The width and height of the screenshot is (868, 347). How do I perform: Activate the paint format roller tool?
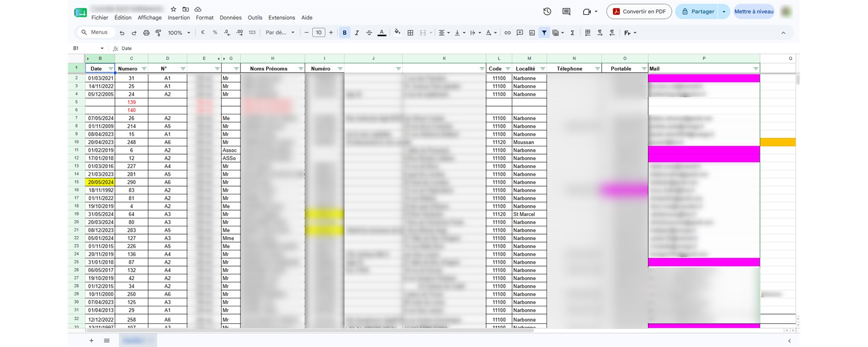tap(158, 33)
